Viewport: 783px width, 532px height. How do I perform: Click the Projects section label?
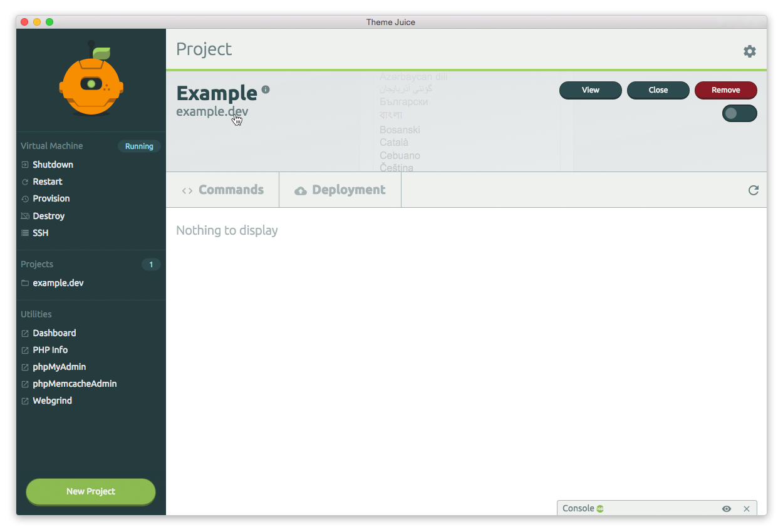click(x=37, y=264)
